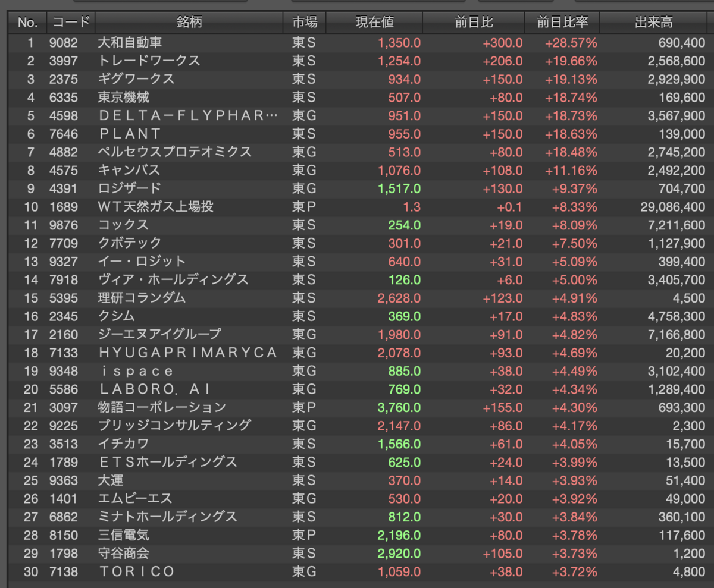
Task: Click the 市場 column header
Action: coord(305,23)
